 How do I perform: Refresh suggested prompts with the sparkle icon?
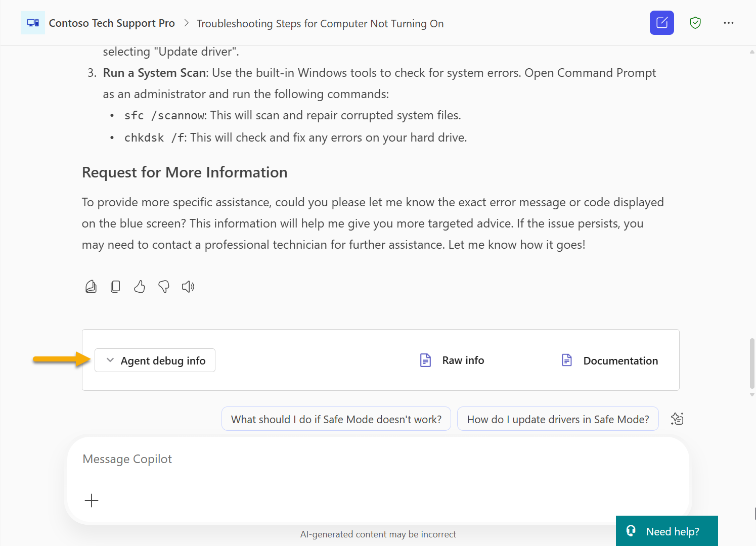tap(677, 419)
